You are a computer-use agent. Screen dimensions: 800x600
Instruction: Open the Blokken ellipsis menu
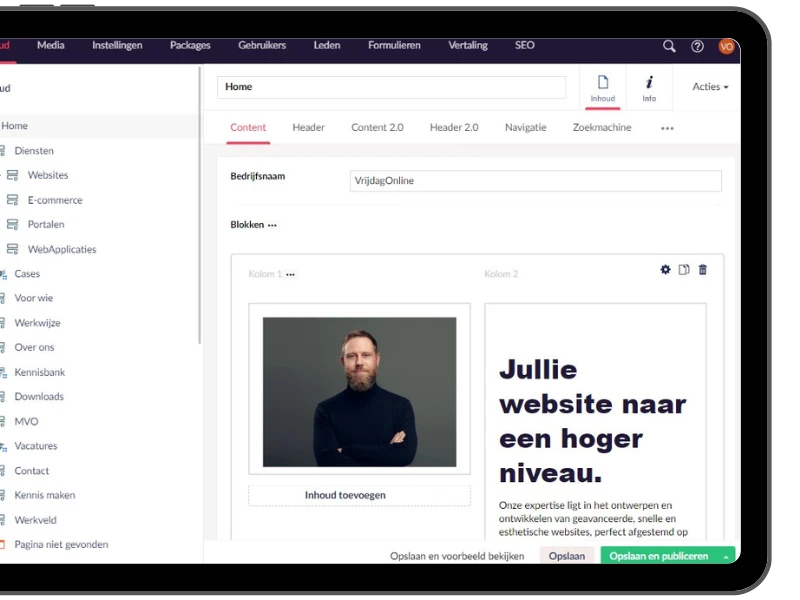[272, 226]
